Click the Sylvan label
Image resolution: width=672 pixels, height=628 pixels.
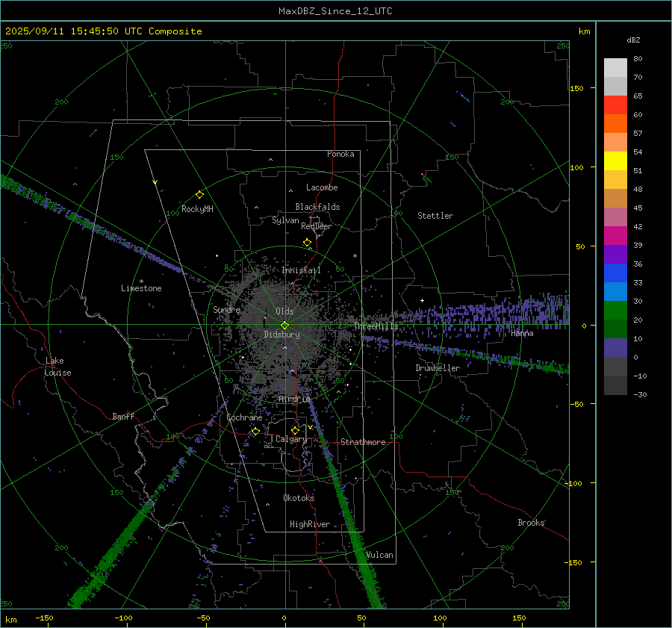click(x=285, y=220)
